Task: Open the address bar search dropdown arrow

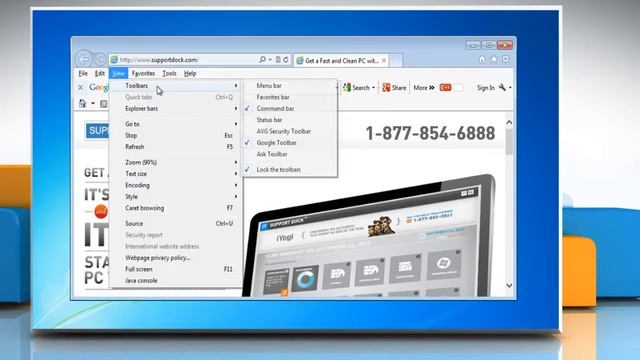Action: (x=270, y=60)
